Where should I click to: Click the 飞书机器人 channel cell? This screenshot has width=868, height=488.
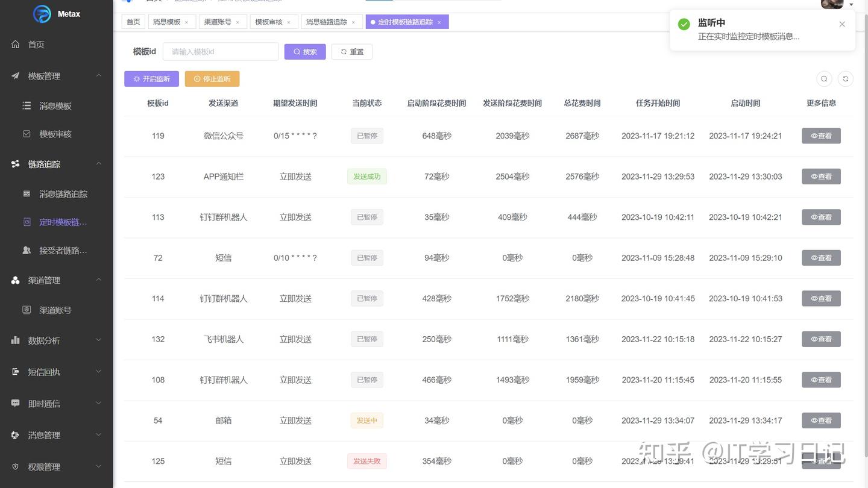click(x=224, y=339)
